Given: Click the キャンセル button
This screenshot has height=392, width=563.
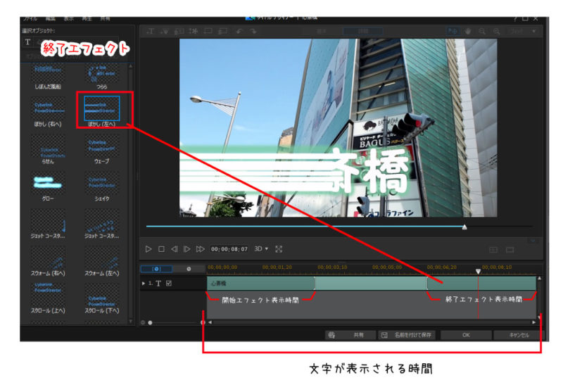Looking at the screenshot, I should (x=518, y=335).
